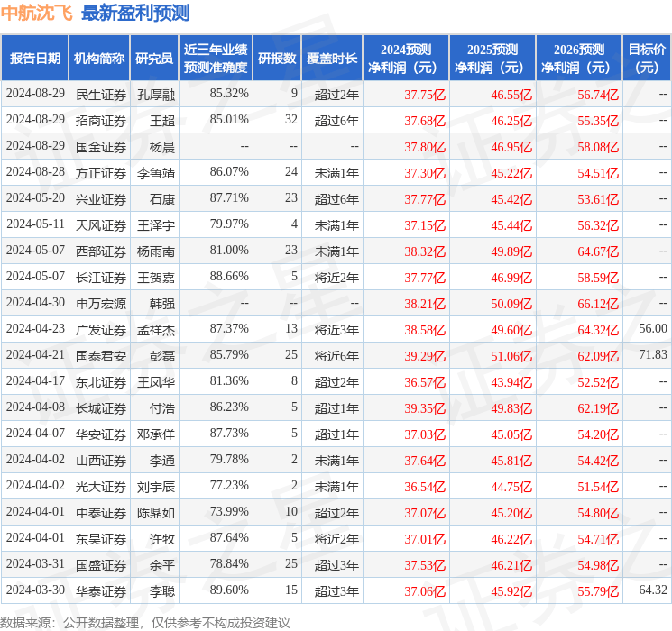Select the 研究员 column header
Image resolution: width=672 pixels, height=631 pixels.
[x=154, y=59]
